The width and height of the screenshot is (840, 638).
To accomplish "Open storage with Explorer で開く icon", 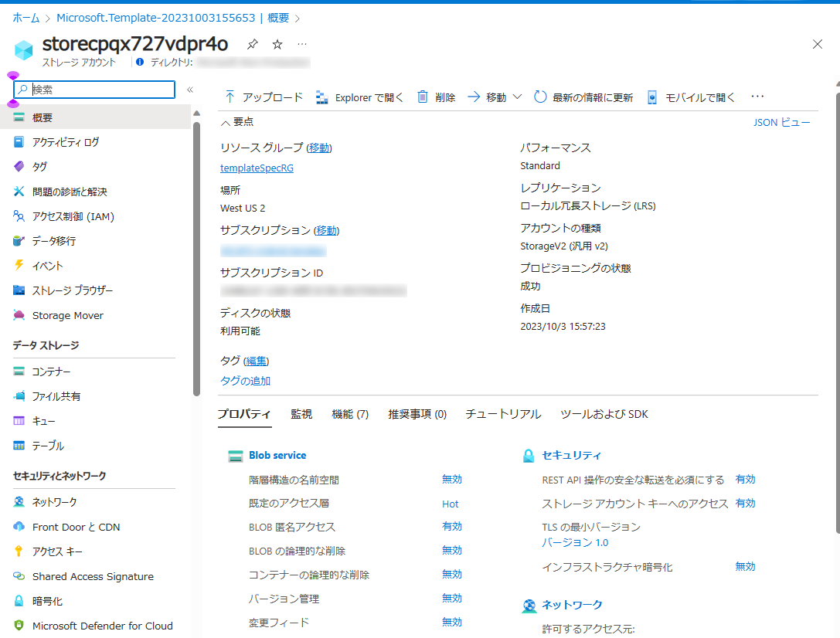I will pos(321,97).
